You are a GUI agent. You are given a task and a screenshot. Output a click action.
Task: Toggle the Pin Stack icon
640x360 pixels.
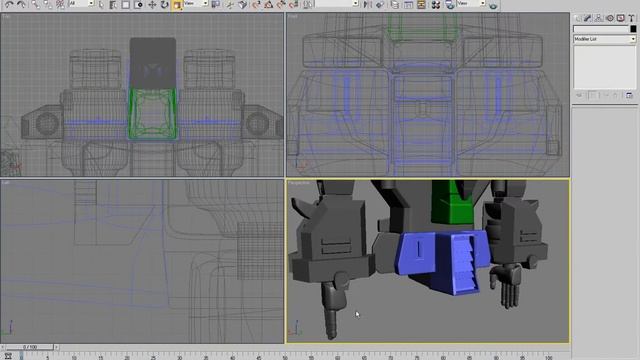click(x=579, y=95)
